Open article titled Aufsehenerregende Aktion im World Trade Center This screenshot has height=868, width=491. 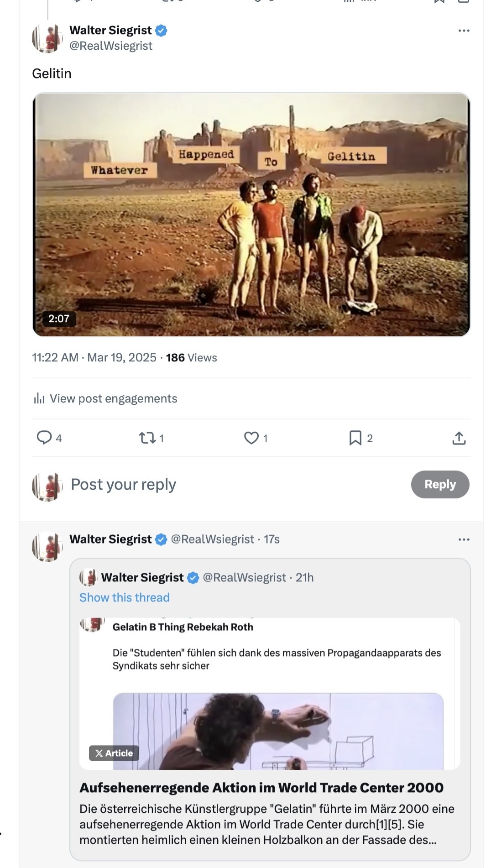[x=261, y=788]
